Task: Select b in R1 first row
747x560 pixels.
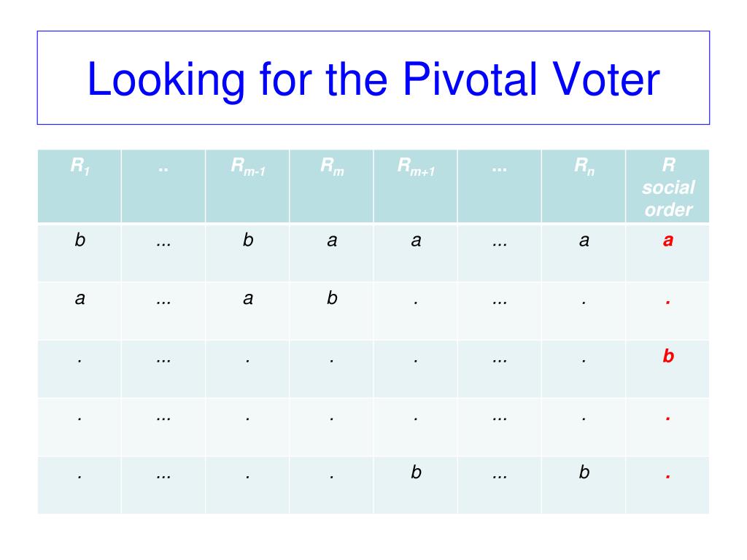Action: tap(80, 239)
